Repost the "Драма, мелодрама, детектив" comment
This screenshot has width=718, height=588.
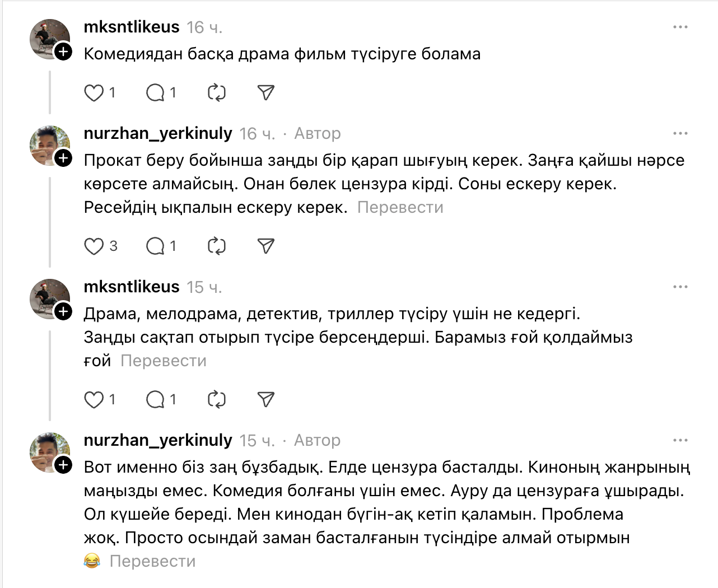click(216, 399)
